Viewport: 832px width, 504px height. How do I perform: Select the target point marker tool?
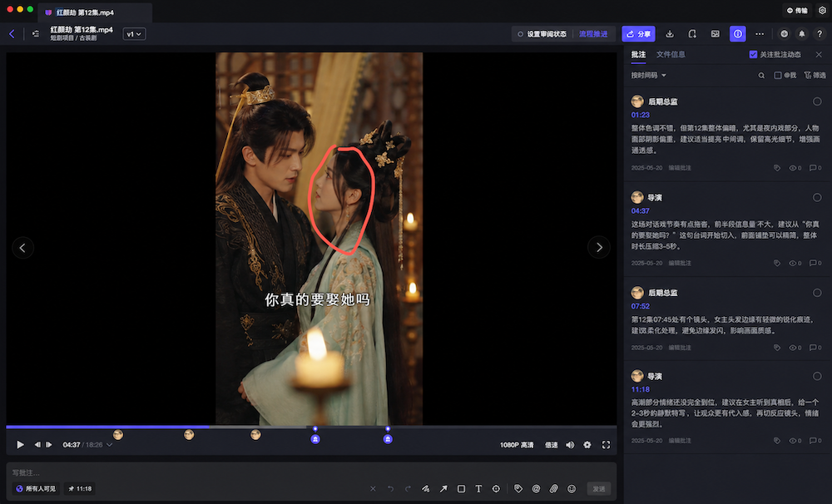(496, 489)
